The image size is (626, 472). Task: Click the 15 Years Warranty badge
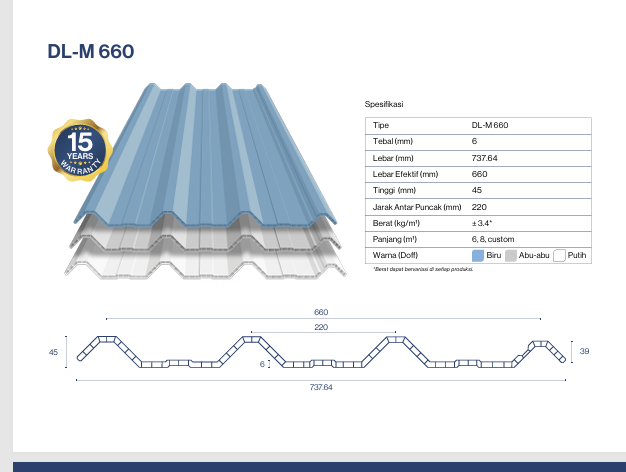point(80,150)
